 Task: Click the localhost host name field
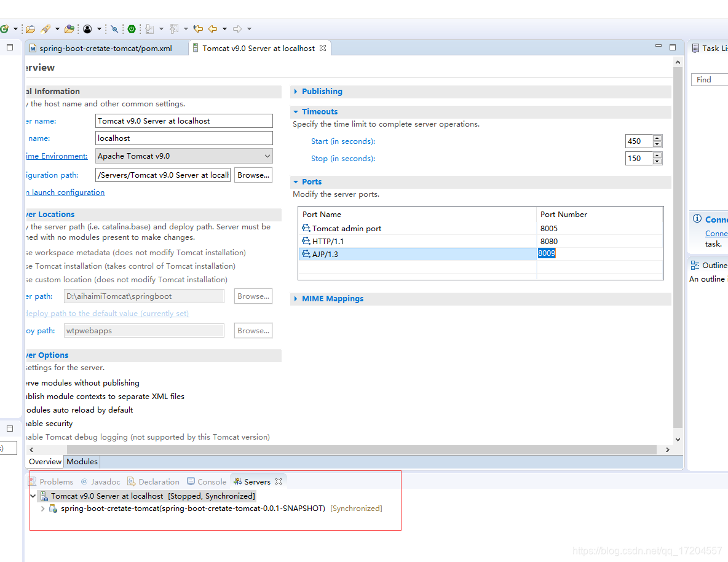tap(184, 138)
